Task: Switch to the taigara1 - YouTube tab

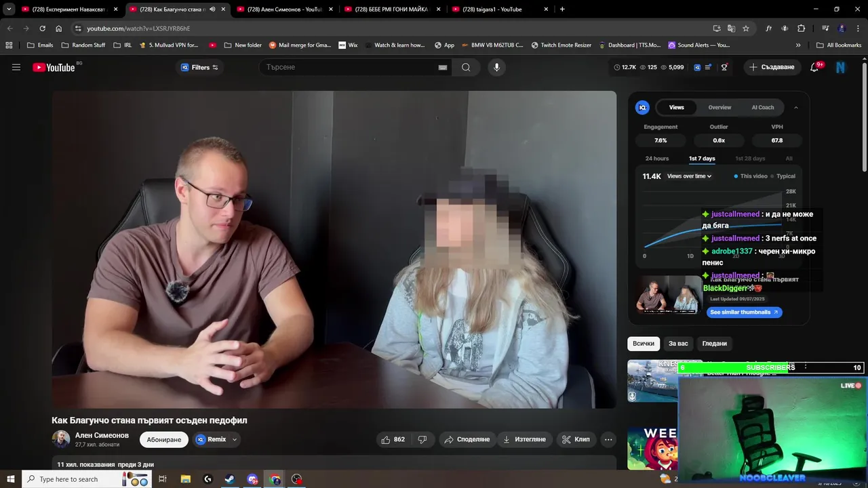Action: pyautogui.click(x=501, y=9)
